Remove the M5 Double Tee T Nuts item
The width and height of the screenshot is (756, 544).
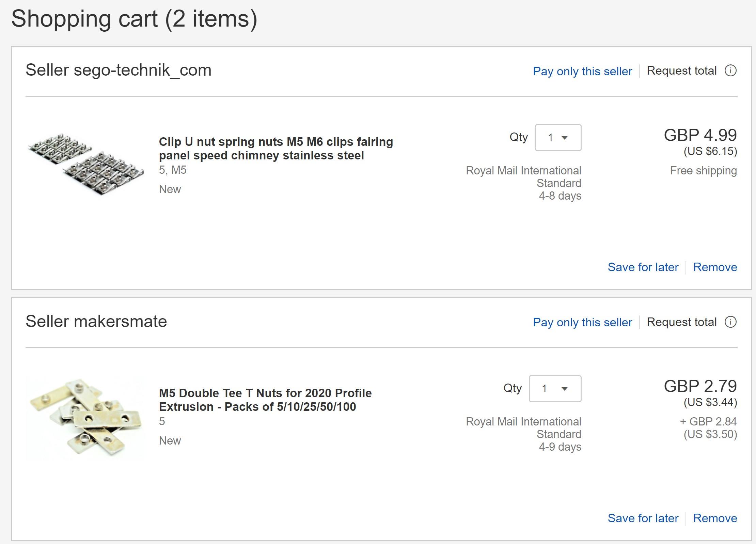[x=715, y=518]
